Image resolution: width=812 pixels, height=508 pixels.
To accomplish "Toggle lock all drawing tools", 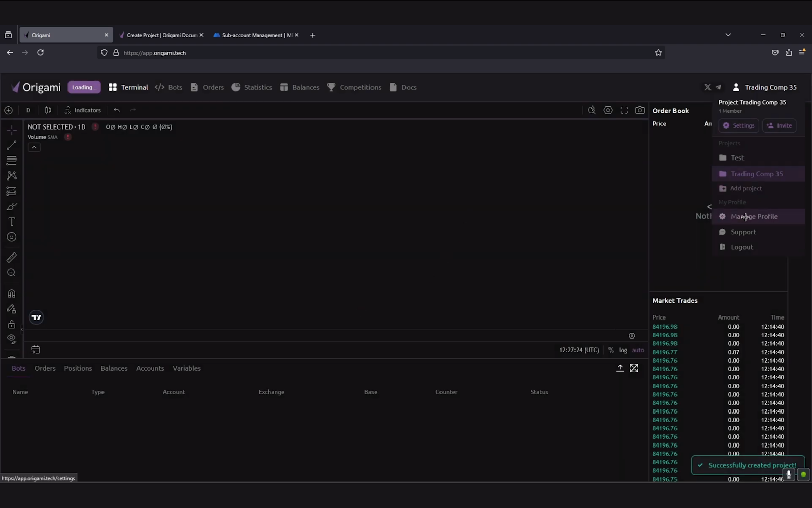I will click(x=11, y=324).
